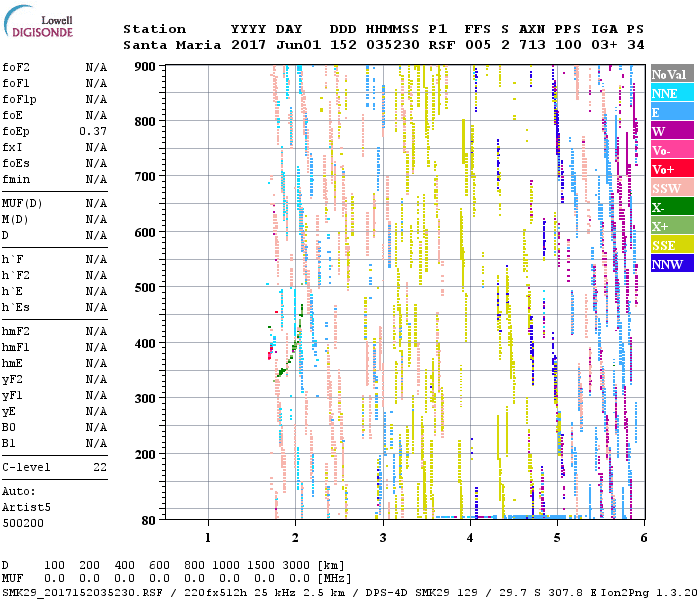Click the X+ light green legend swatch
Screen dimensions: 700x600
click(x=672, y=226)
